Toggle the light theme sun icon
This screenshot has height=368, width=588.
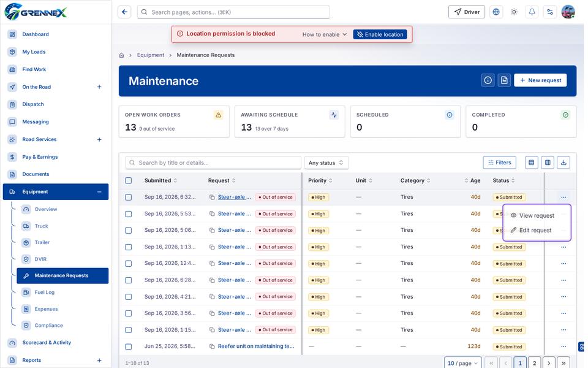click(514, 12)
